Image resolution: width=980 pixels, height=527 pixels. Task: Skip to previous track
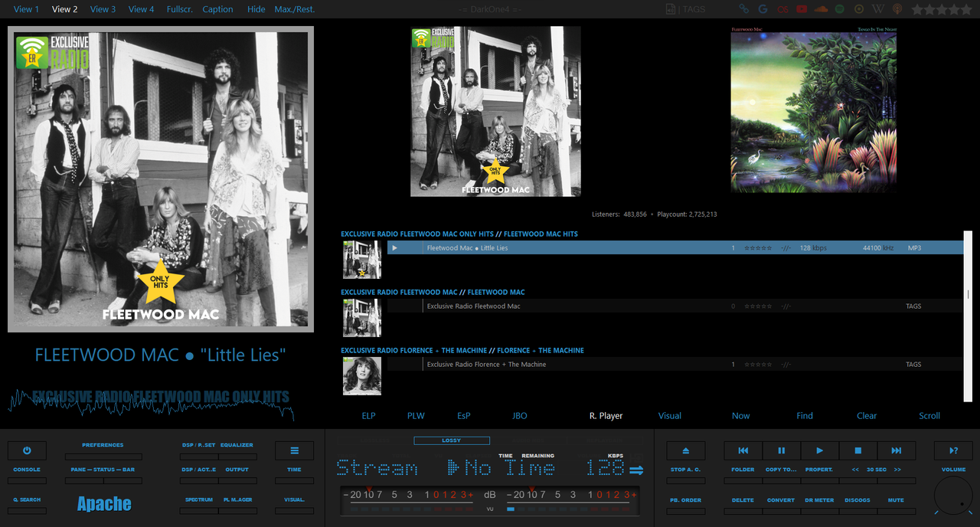pos(743,450)
